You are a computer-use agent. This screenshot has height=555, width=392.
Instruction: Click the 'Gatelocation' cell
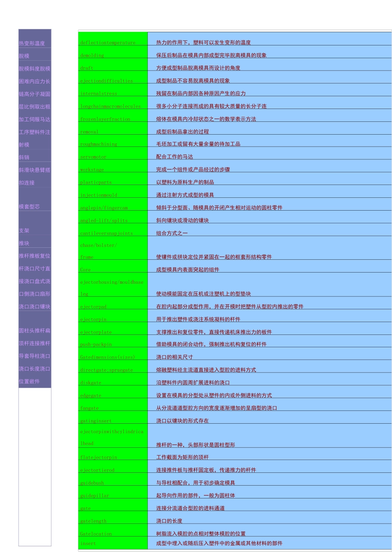[113, 531]
